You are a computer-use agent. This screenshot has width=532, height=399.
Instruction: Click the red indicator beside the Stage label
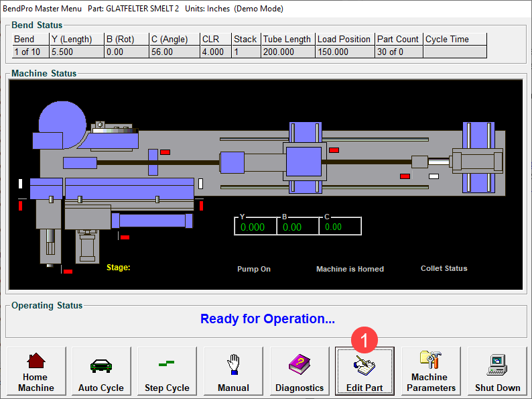click(x=68, y=272)
